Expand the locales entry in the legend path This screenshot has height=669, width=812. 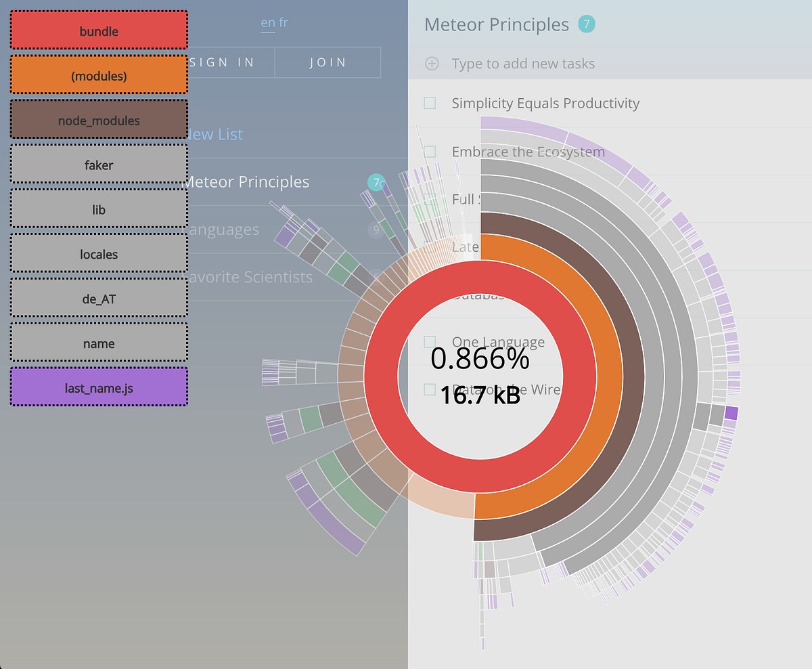[x=99, y=254]
